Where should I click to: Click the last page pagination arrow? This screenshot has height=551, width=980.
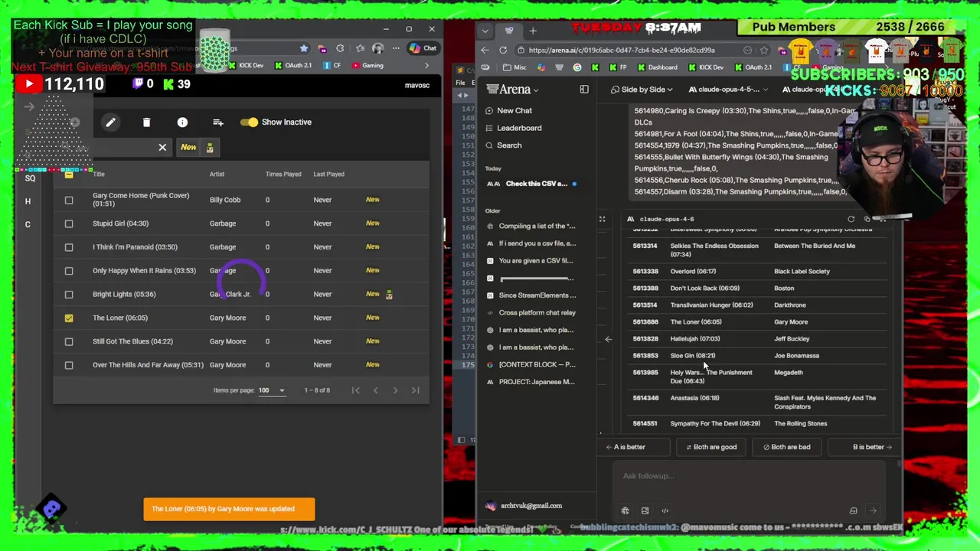point(415,390)
